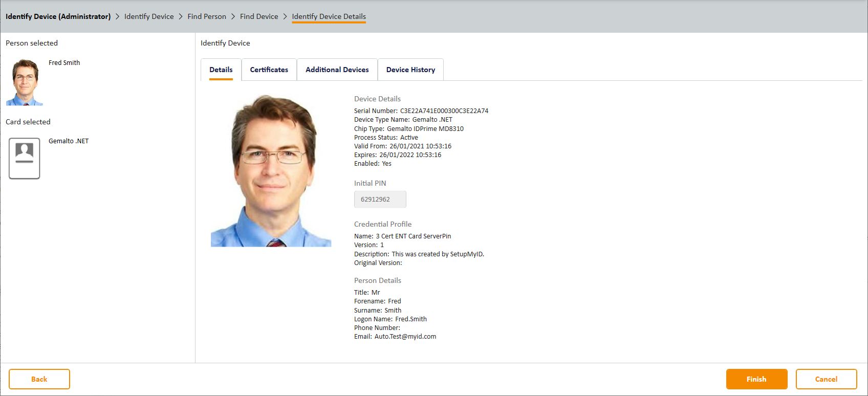Screen dimensions: 868x396
Task: Navigate to Find Device breadcrumb
Action: [259, 16]
